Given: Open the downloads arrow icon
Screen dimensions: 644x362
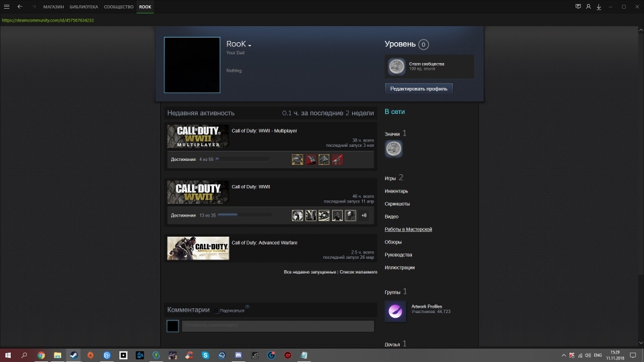Looking at the screenshot, I should point(599,7).
